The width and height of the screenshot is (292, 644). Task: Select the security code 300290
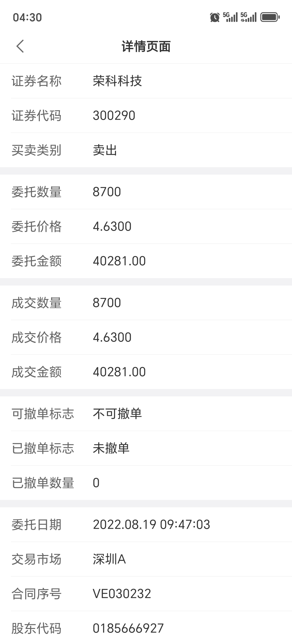pos(114,115)
